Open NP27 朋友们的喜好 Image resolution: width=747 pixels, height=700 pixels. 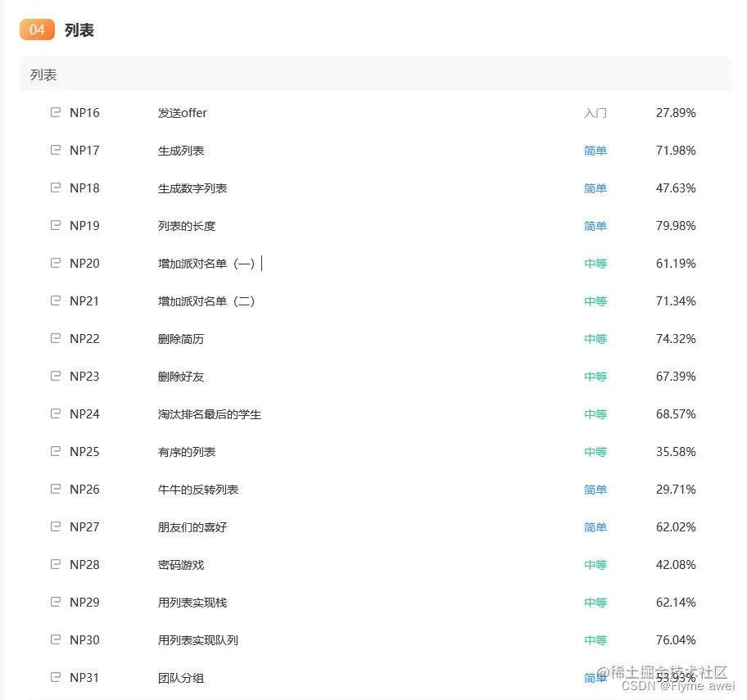[x=191, y=526]
